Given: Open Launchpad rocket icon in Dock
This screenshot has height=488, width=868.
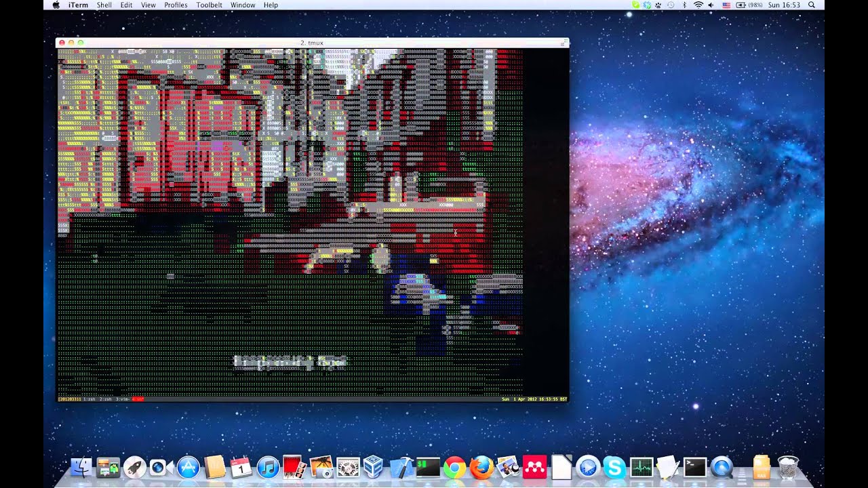Looking at the screenshot, I should coord(134,467).
